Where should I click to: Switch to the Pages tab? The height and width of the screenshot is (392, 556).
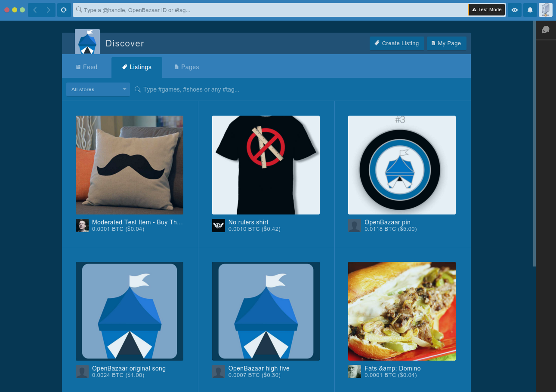point(187,67)
